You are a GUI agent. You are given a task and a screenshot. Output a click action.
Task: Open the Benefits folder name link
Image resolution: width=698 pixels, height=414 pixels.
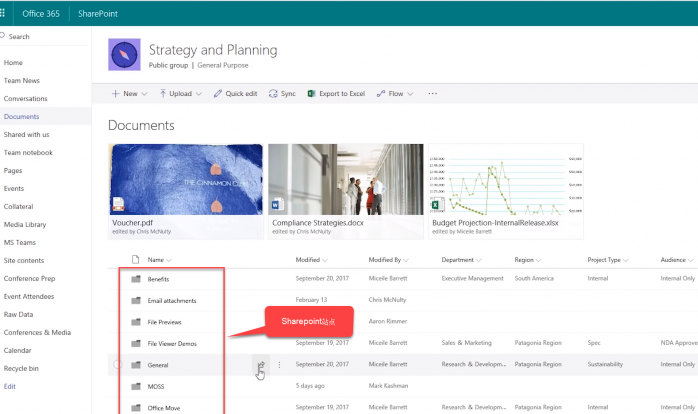coord(158,279)
